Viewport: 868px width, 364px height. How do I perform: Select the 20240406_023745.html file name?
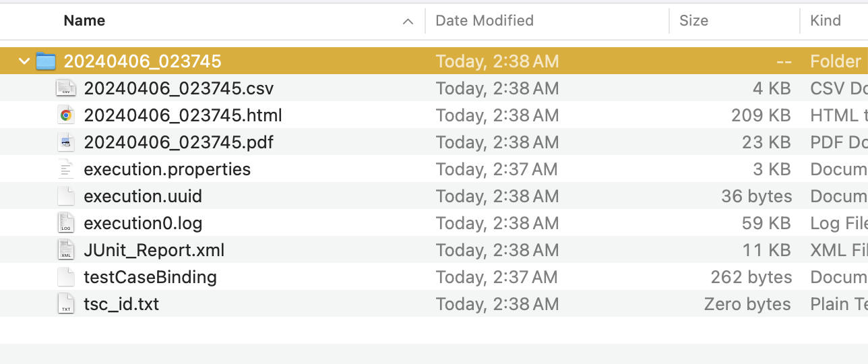click(183, 115)
